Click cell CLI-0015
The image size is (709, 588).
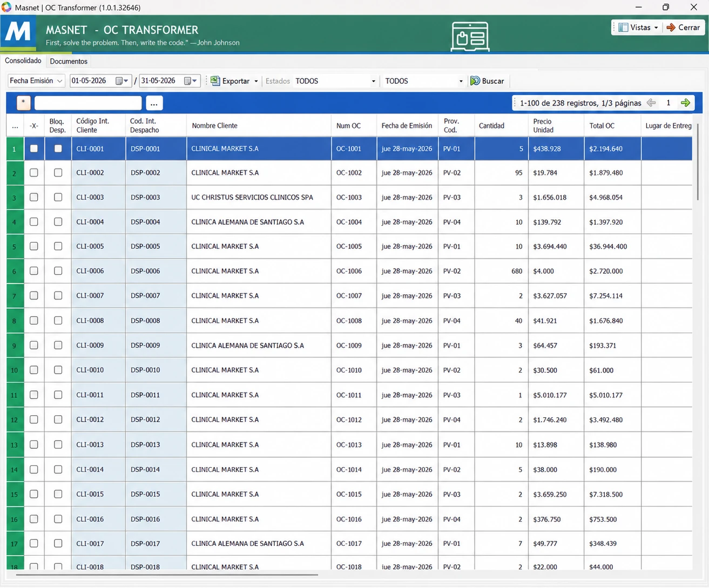point(98,494)
